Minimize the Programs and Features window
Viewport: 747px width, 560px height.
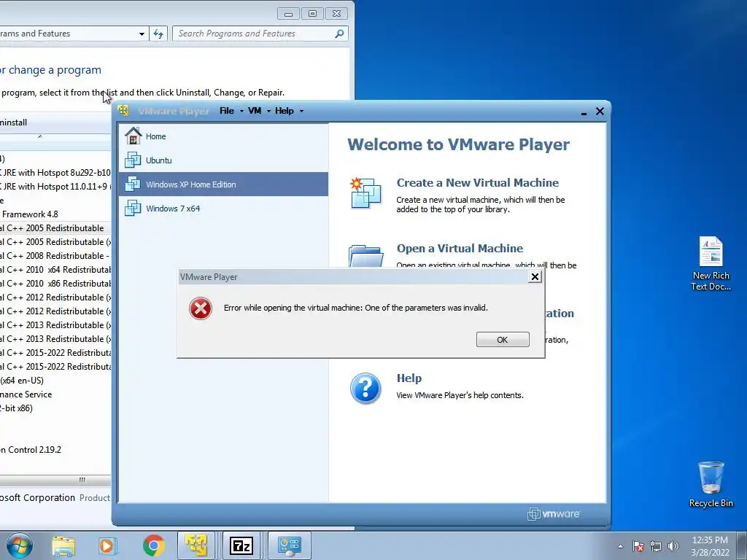tap(288, 13)
